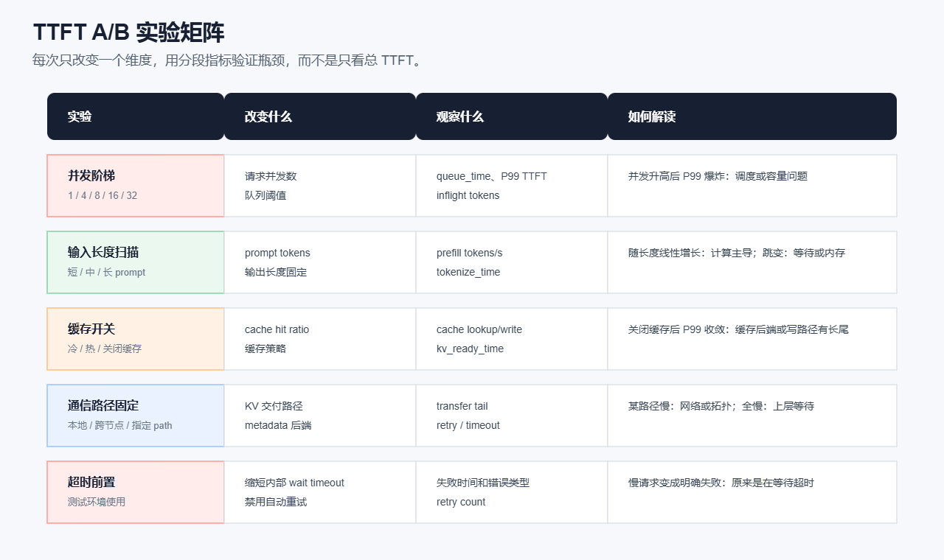Select the '超时前置' experiment name

click(91, 483)
